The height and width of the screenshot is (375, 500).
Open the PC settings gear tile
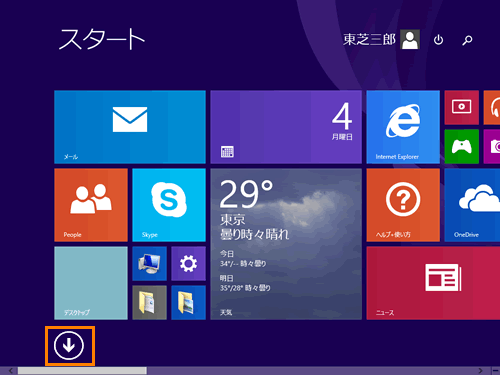(188, 264)
